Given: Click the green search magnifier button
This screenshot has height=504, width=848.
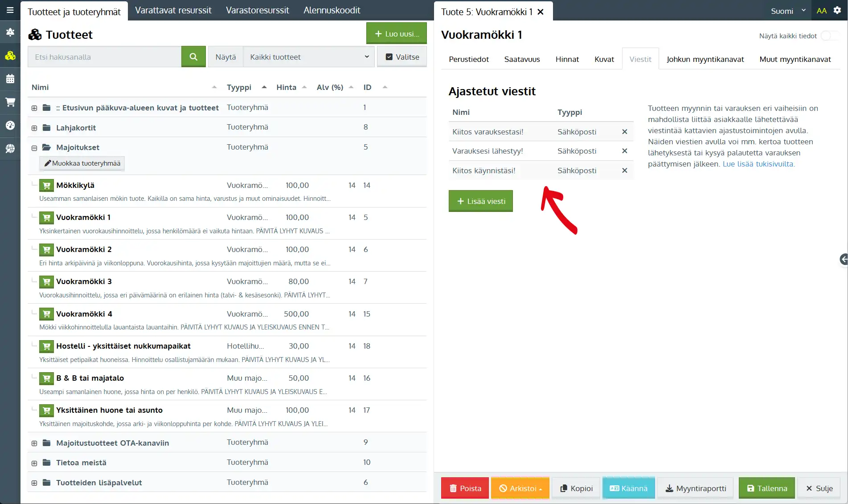Looking at the screenshot, I should pyautogui.click(x=193, y=57).
